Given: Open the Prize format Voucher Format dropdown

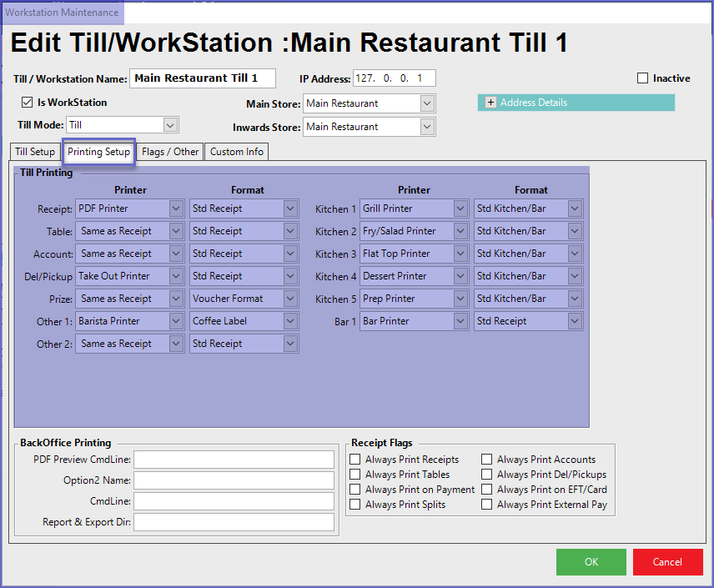Looking at the screenshot, I should click(x=289, y=299).
